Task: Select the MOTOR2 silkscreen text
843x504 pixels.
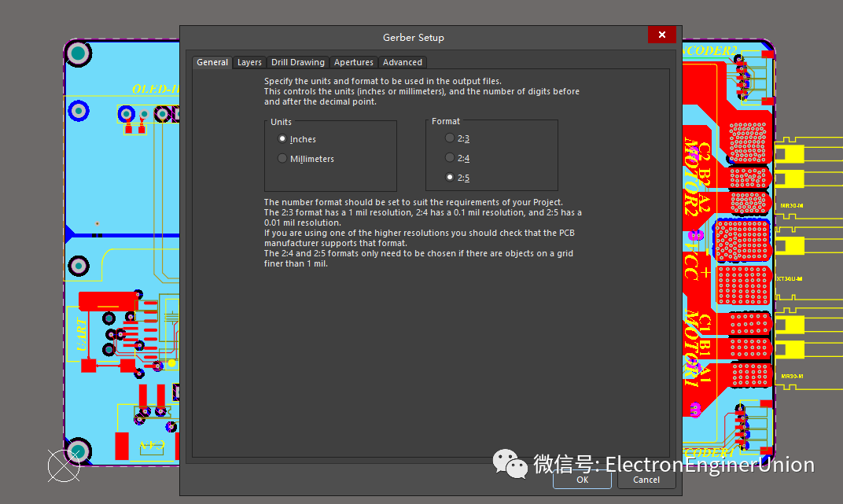Action: click(x=690, y=189)
